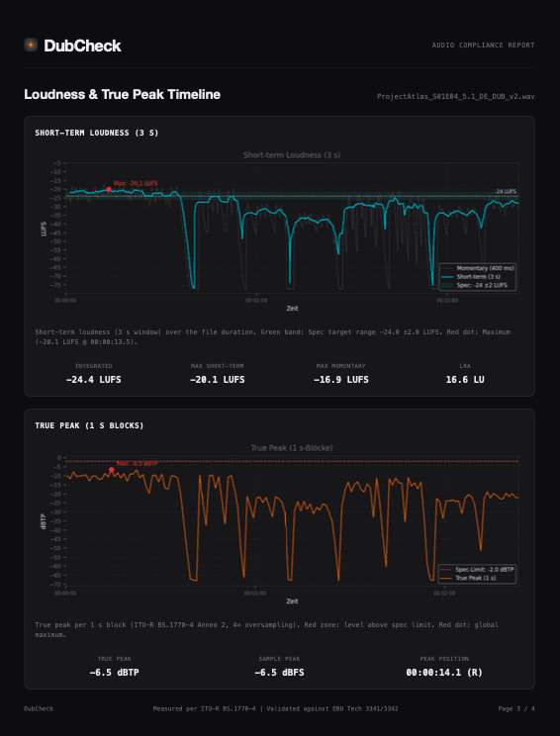This screenshot has height=736, width=560.
Task: Click footer note 'Measured per ITU-R BS.1770-4'
Action: point(204,708)
